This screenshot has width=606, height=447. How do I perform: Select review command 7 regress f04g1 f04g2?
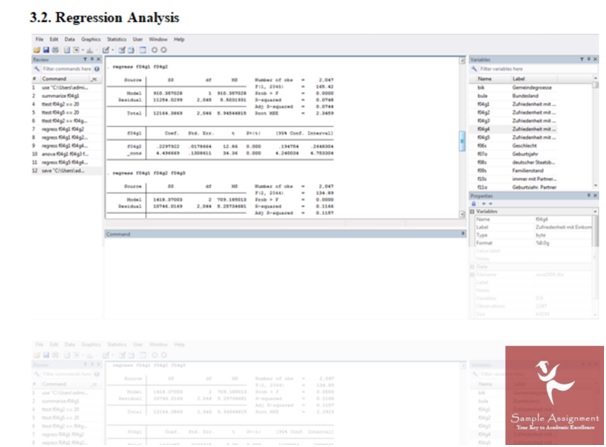click(x=67, y=129)
